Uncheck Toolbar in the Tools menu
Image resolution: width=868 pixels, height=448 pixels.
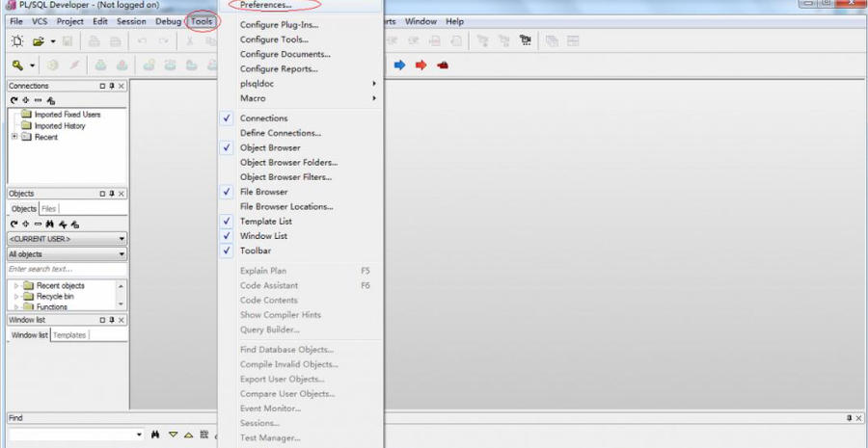pyautogui.click(x=227, y=250)
